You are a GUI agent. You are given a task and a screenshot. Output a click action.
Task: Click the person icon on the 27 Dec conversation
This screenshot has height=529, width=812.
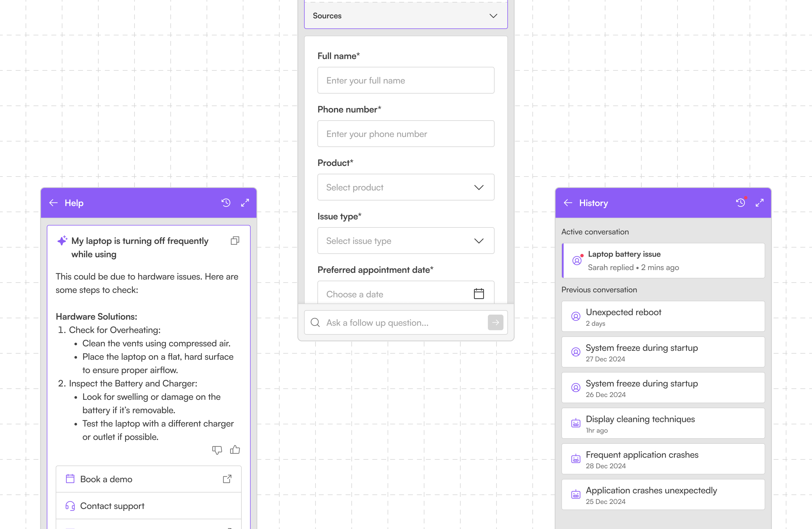click(576, 352)
